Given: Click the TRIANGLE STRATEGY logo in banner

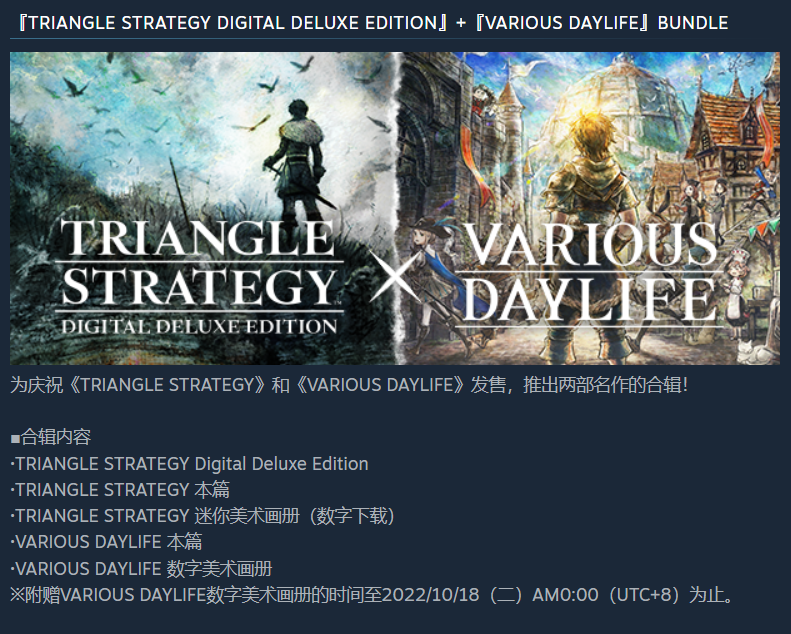Looking at the screenshot, I should (x=199, y=276).
